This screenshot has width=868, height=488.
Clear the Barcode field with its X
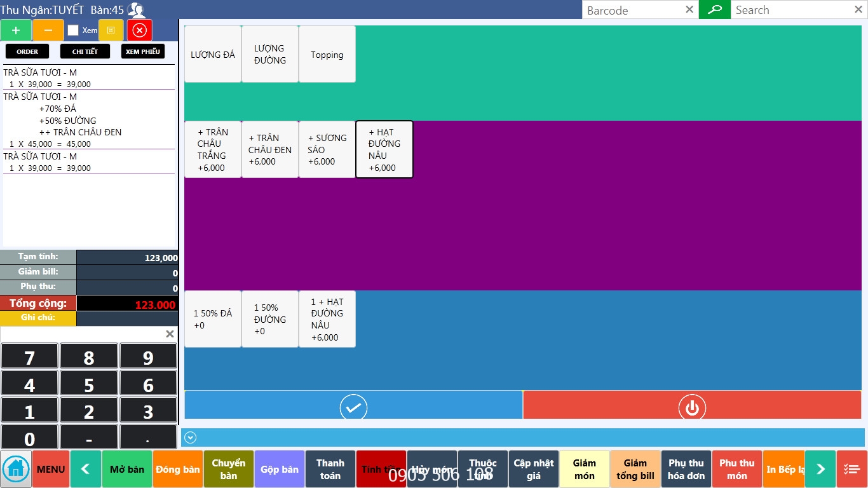[689, 10]
